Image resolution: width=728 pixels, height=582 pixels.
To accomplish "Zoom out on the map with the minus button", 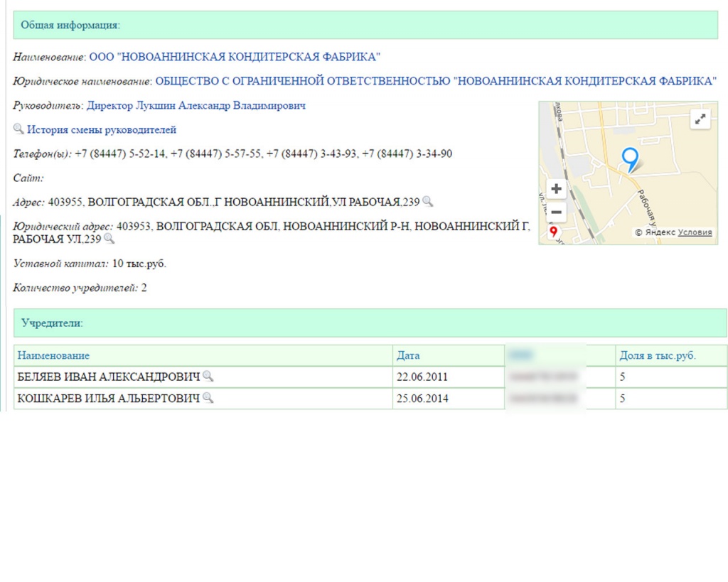I will point(556,212).
